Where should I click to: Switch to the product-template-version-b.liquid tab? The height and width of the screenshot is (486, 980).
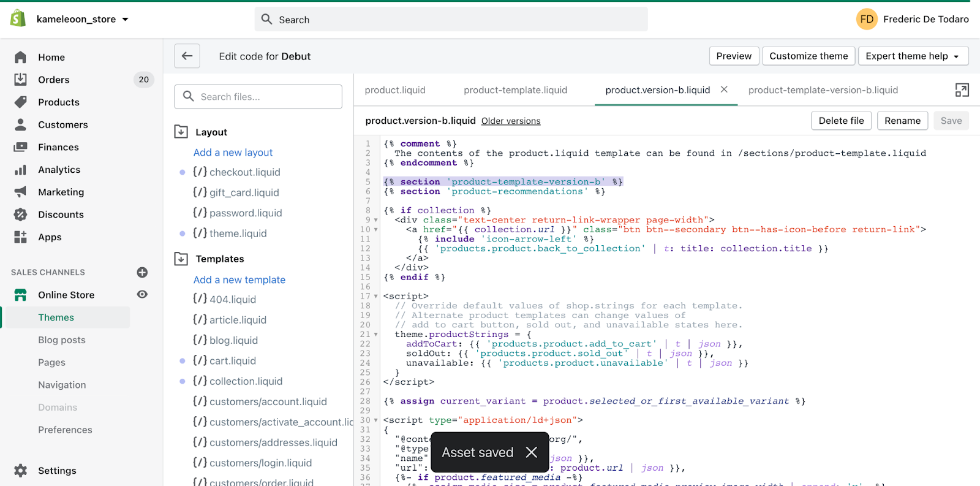[x=823, y=90]
